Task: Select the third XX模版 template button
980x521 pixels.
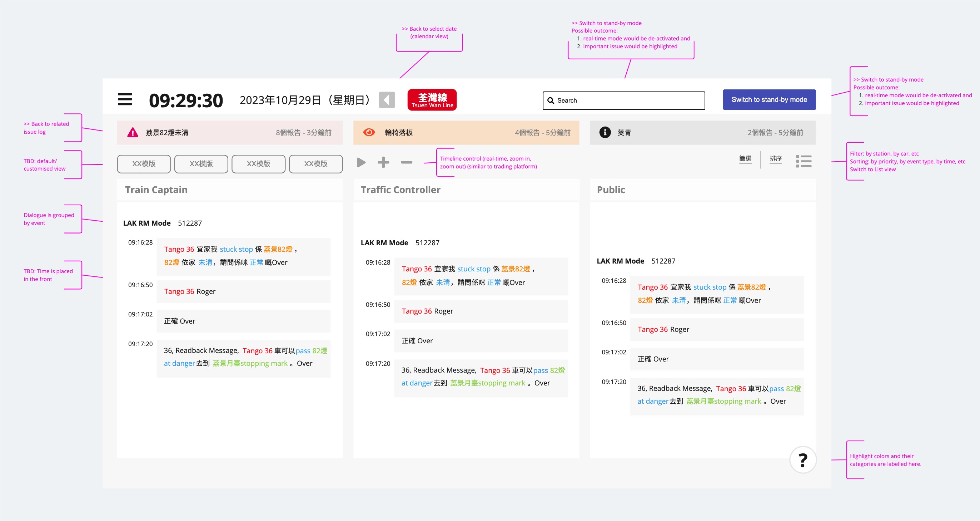Action: [258, 164]
